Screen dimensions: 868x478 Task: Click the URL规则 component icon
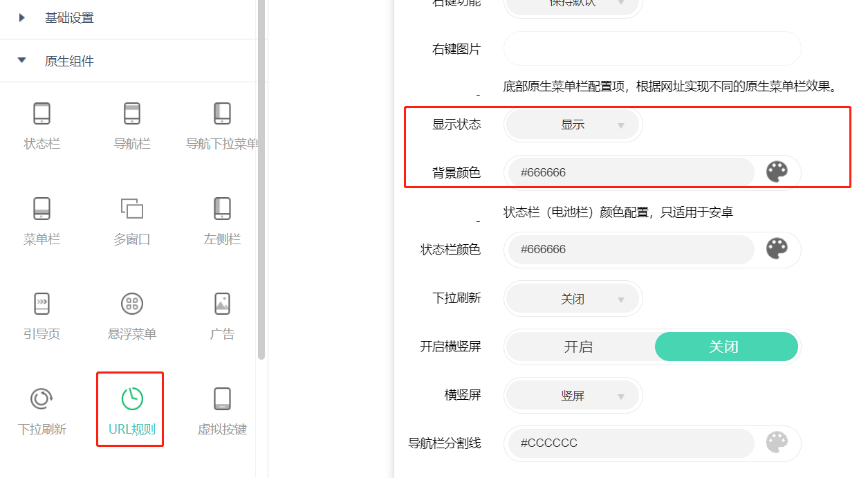tap(131, 399)
